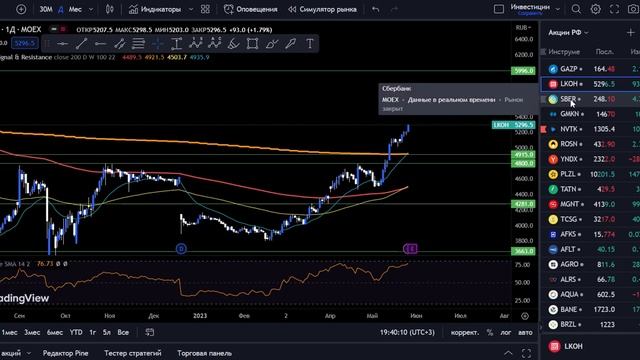640x360 pixels.
Task: Launch Симулятор рынка replay
Action: click(322, 9)
